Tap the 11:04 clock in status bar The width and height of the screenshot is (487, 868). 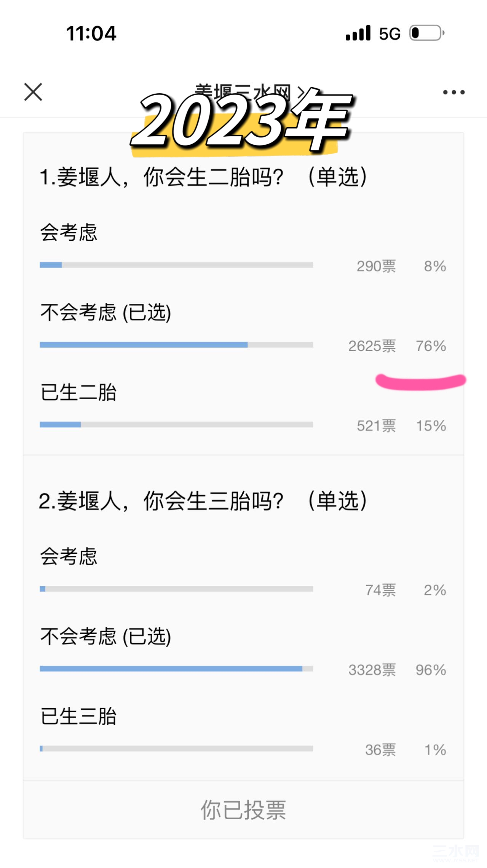(91, 34)
